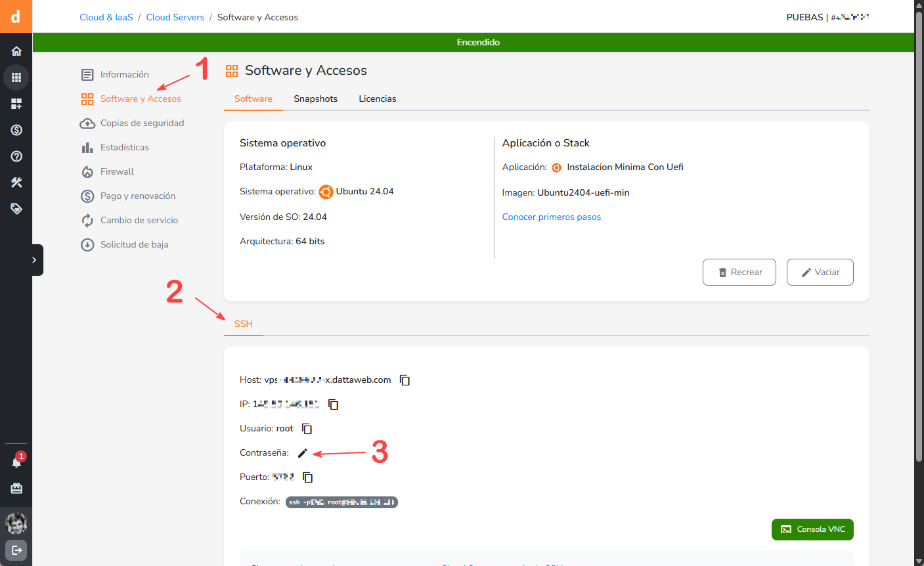Open Firewall menu item
Viewport: 924px width, 566px height.
(117, 171)
